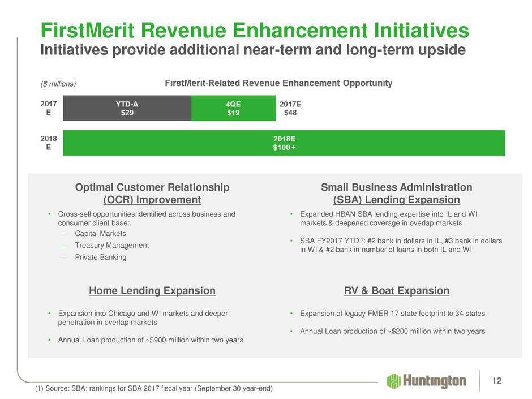532x399 pixels.
Task: Click the slide page number 12
Action: point(496,381)
